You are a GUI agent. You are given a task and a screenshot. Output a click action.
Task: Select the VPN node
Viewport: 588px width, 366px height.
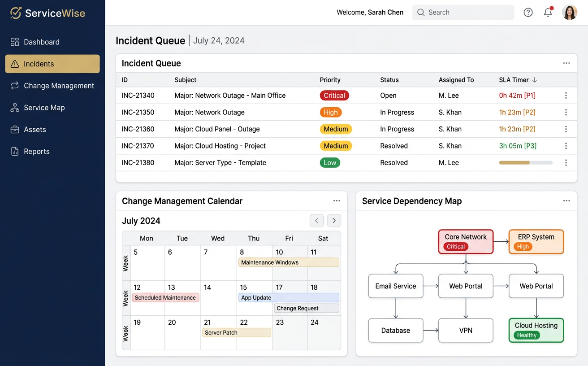(x=466, y=331)
